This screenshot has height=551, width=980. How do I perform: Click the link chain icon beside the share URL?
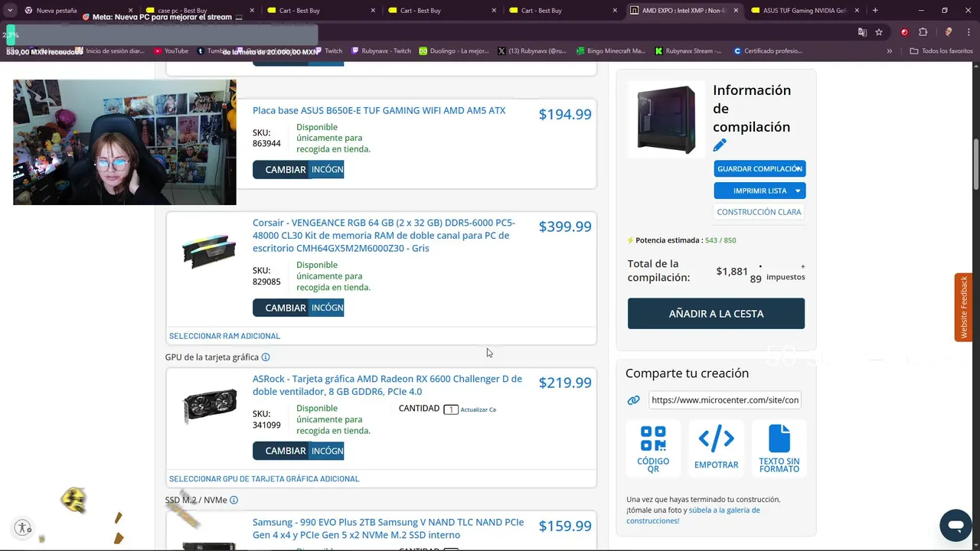(634, 400)
